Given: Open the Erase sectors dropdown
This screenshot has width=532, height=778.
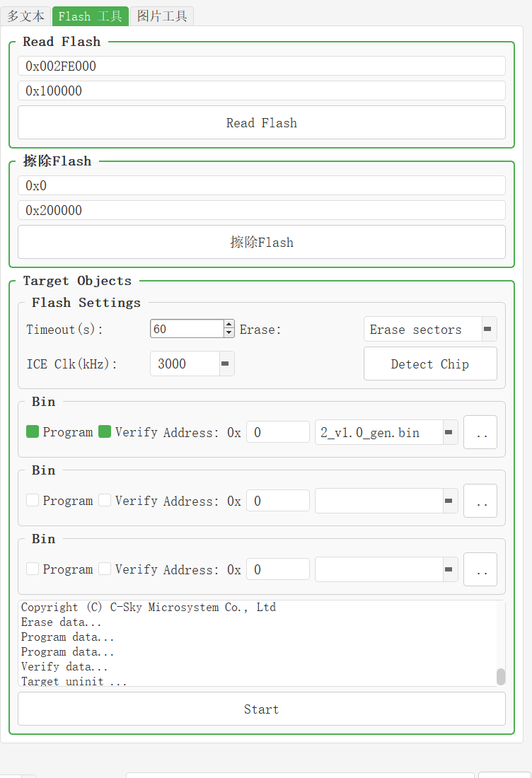Looking at the screenshot, I should (430, 330).
